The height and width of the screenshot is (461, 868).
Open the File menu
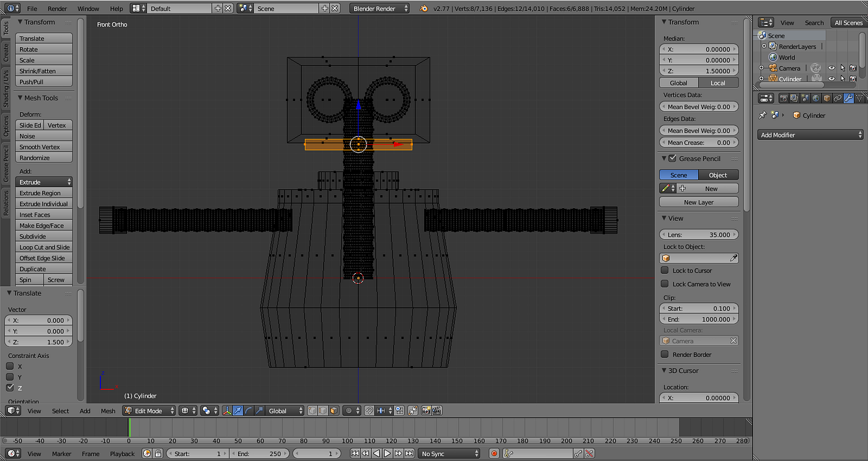point(32,9)
